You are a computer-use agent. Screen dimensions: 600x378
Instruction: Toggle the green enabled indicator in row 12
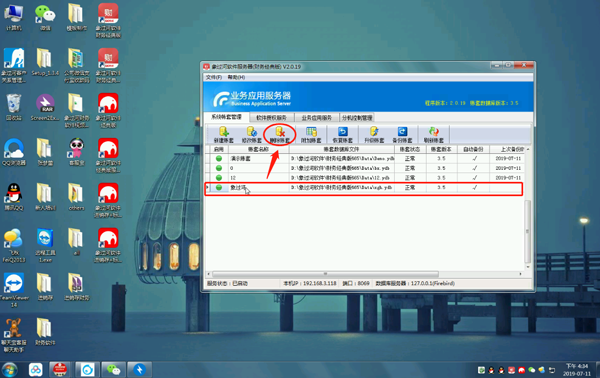[x=219, y=178]
